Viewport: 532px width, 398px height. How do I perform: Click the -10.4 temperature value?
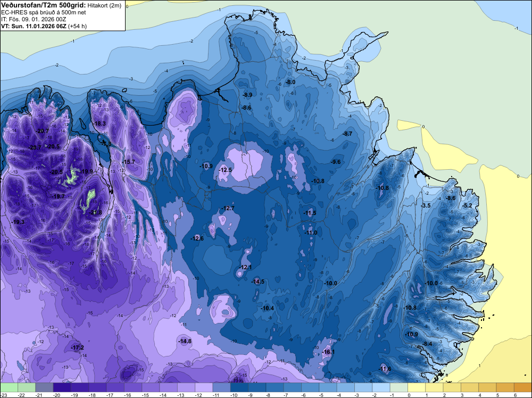tap(268, 308)
